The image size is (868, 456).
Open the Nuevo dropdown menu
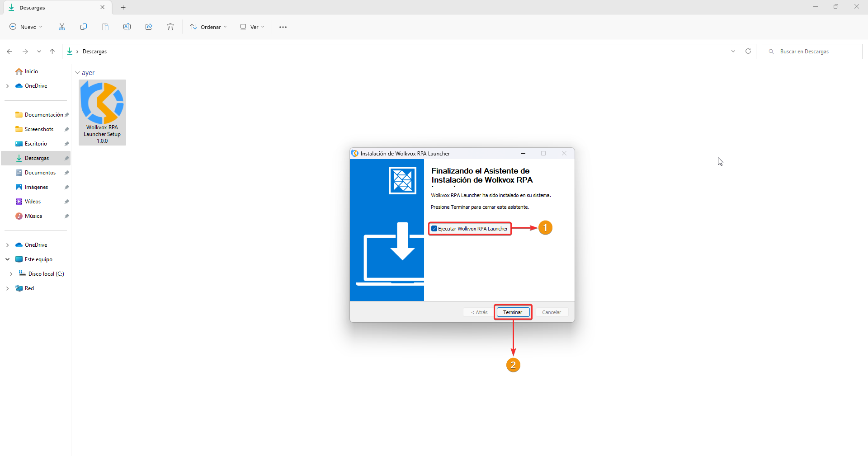(x=26, y=27)
